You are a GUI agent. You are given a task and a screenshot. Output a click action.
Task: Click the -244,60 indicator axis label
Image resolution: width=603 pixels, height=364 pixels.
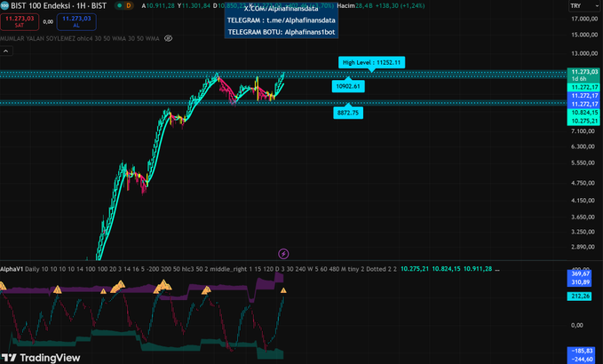coord(582,360)
